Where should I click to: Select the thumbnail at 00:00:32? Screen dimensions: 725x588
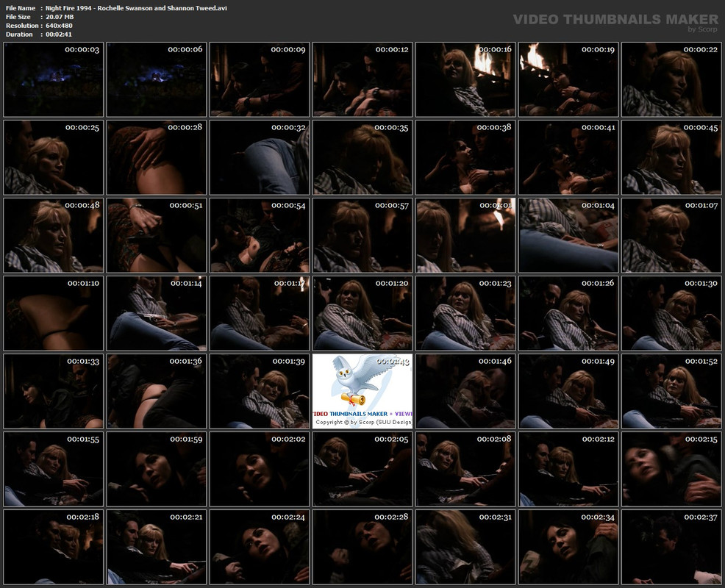(260, 157)
